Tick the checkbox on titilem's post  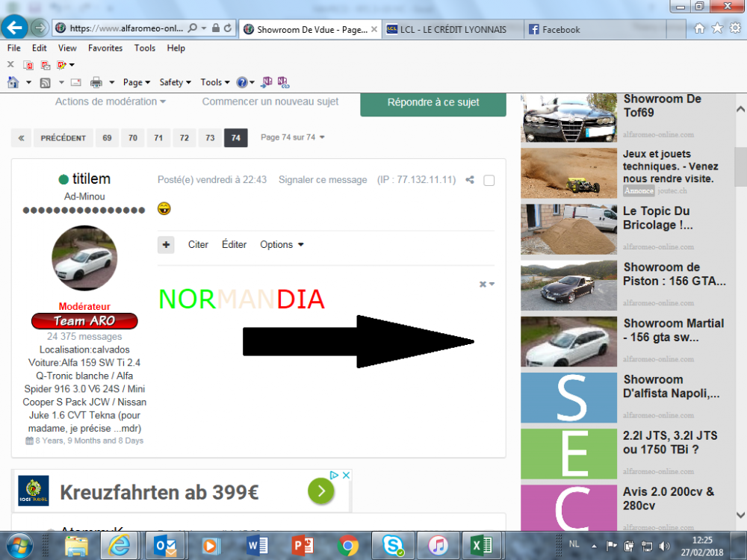click(489, 180)
